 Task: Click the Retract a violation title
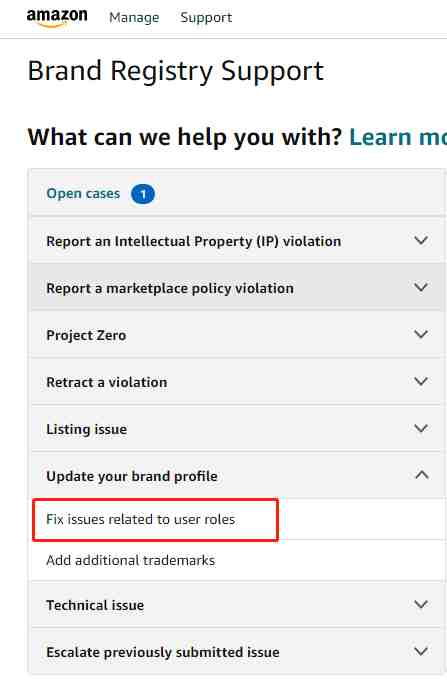pyautogui.click(x=107, y=382)
